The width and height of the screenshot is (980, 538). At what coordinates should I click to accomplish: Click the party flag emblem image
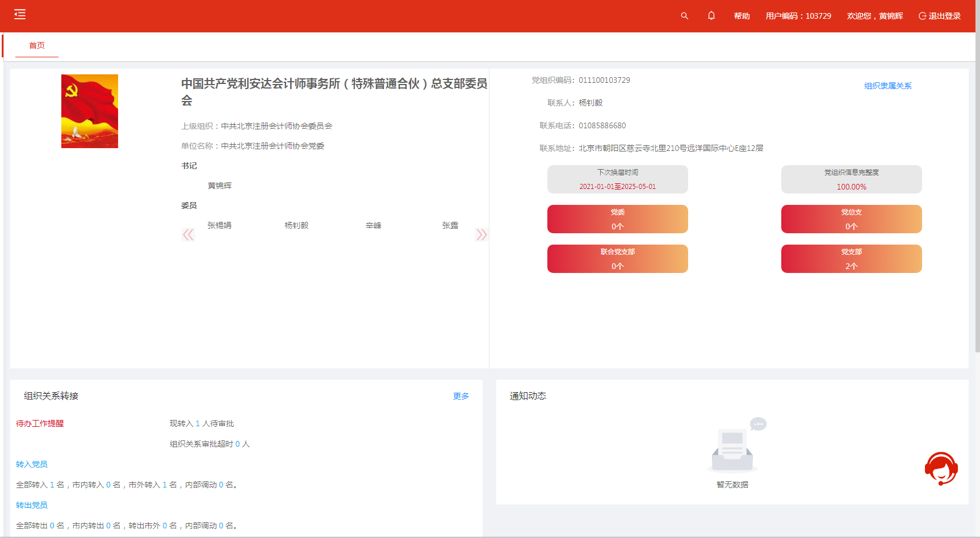coord(90,111)
